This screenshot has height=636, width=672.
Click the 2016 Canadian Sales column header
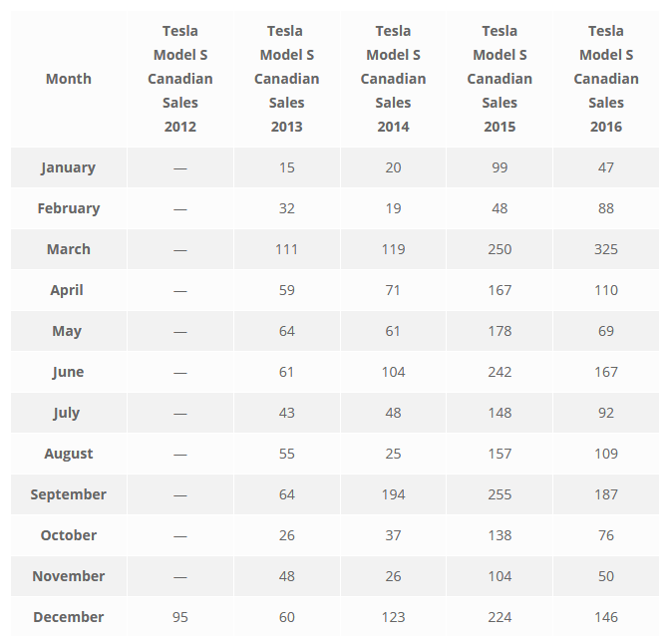(x=606, y=79)
